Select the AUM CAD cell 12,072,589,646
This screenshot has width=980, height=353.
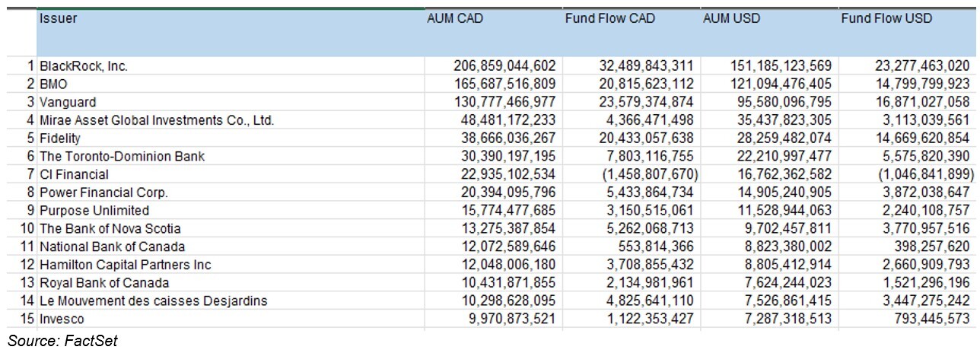(x=509, y=246)
